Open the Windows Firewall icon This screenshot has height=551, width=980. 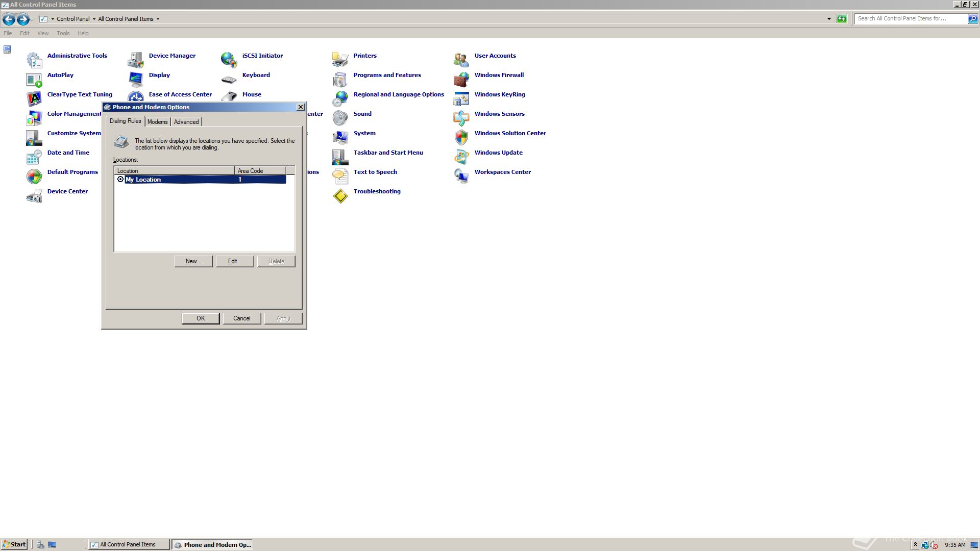(x=461, y=79)
